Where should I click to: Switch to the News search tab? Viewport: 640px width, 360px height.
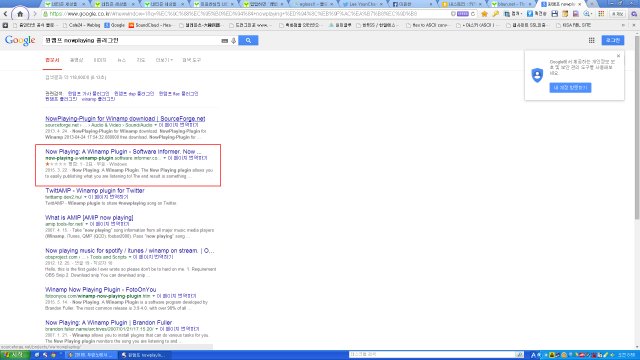(122, 60)
